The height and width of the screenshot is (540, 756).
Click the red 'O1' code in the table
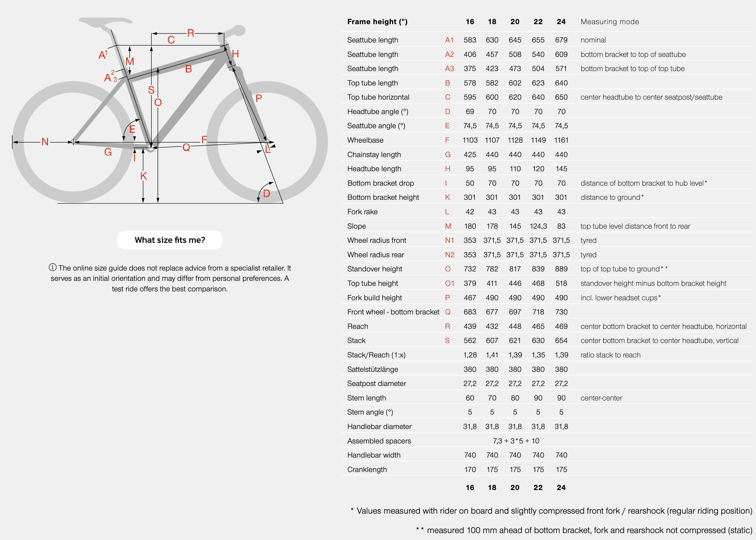point(450,283)
